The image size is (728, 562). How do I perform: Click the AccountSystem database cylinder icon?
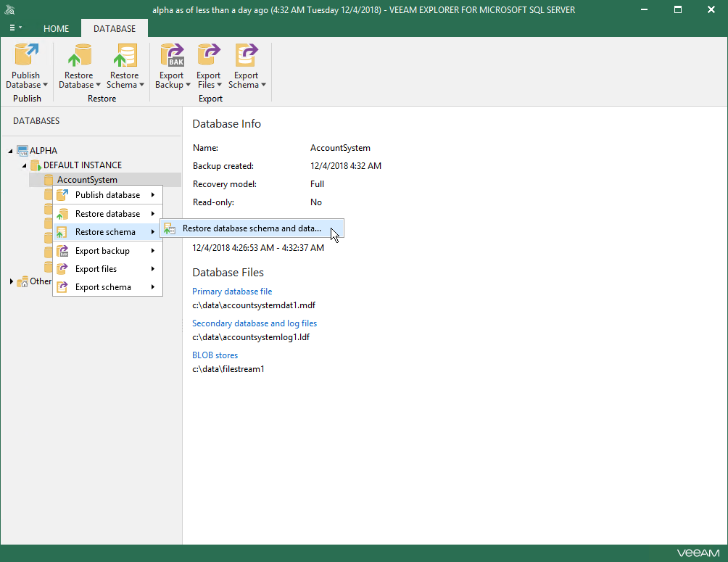[49, 180]
